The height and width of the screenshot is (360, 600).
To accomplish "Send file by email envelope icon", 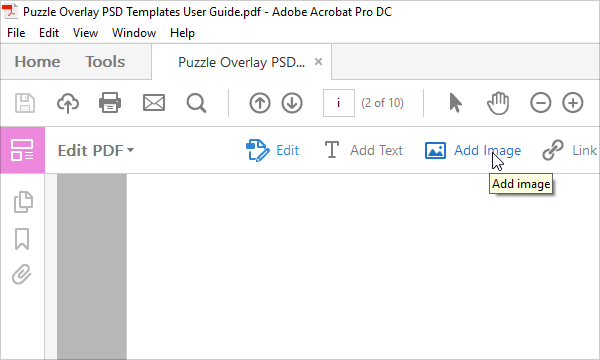I will click(x=154, y=103).
